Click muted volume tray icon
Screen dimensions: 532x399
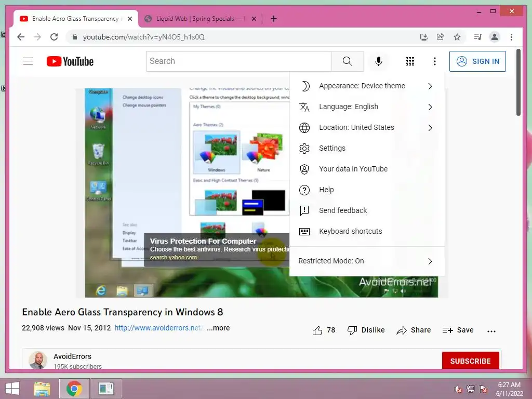[458, 389]
